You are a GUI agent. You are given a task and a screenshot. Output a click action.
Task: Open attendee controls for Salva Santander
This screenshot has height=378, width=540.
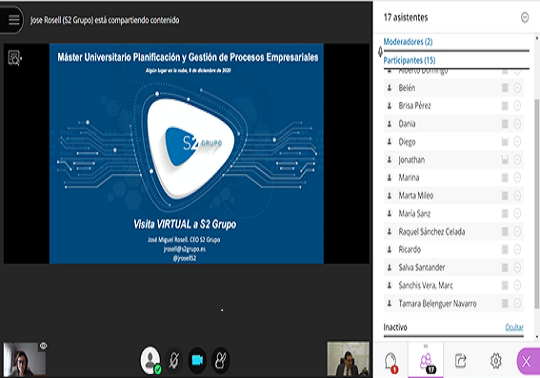[x=517, y=267]
